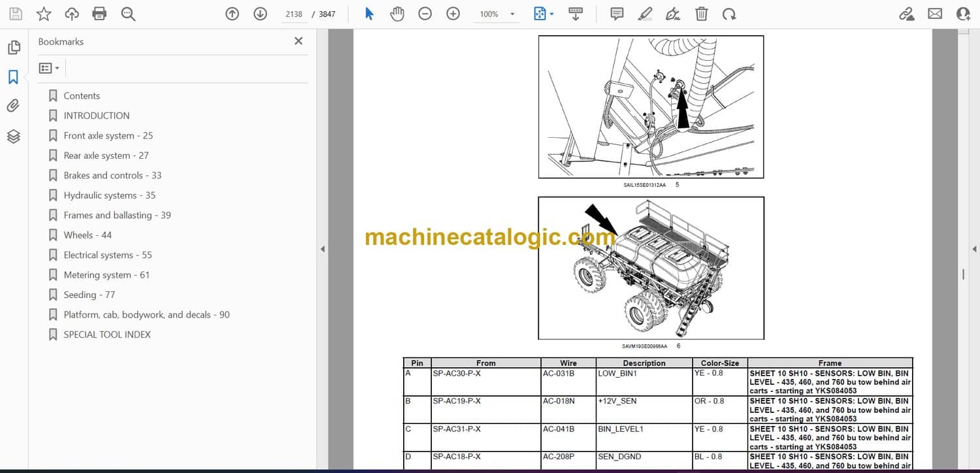Add a comment sticky note

(x=616, y=14)
